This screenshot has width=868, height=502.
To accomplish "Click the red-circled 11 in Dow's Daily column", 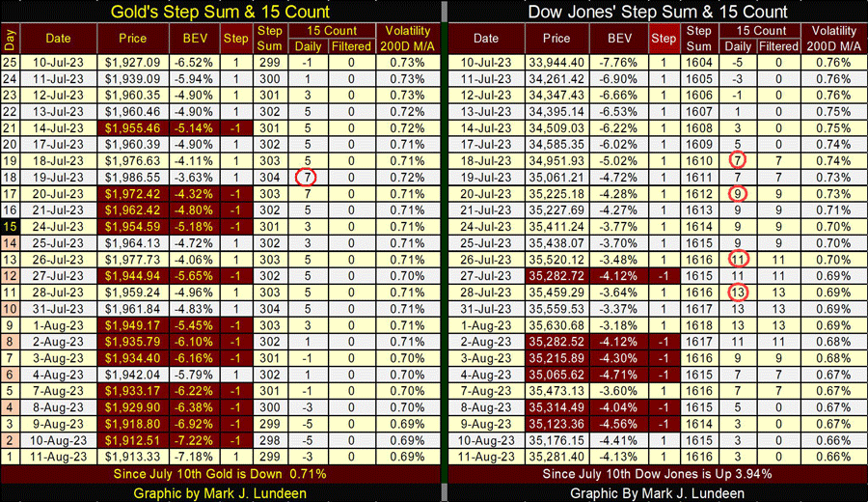I will (738, 260).
